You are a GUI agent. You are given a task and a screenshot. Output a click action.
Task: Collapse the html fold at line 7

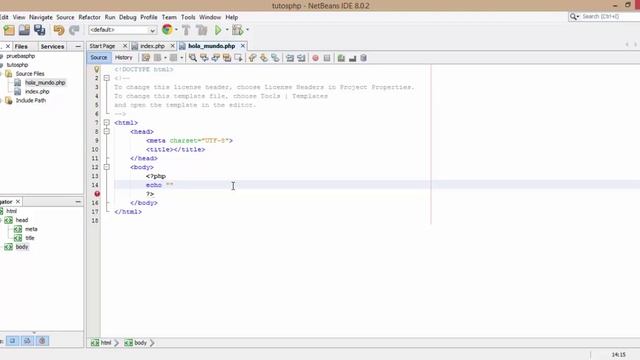click(107, 122)
